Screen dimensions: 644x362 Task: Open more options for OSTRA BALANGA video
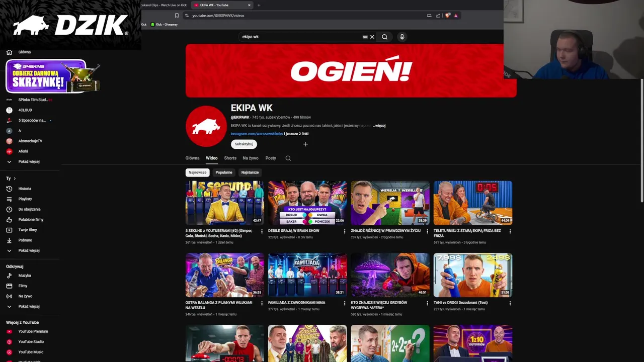tap(262, 303)
